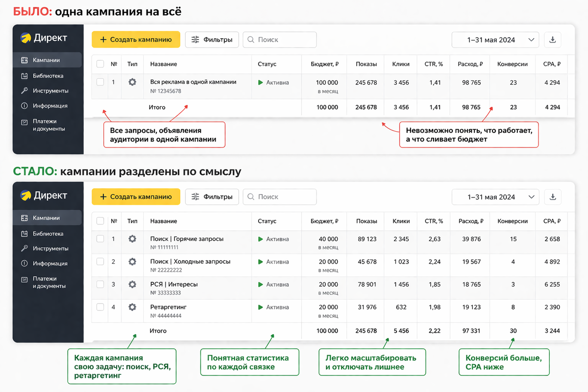Select the checkbox for "РСЯ | Интересы" campaign

(100, 284)
